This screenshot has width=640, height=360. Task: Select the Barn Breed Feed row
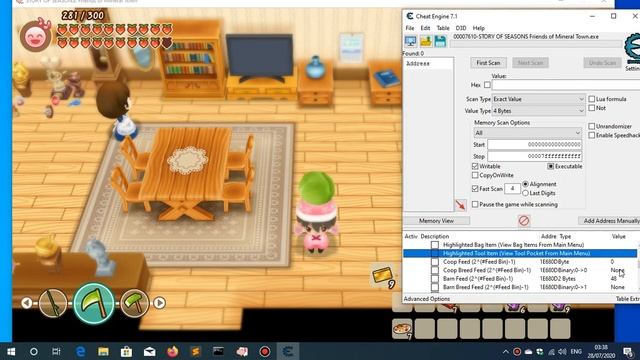click(x=520, y=287)
